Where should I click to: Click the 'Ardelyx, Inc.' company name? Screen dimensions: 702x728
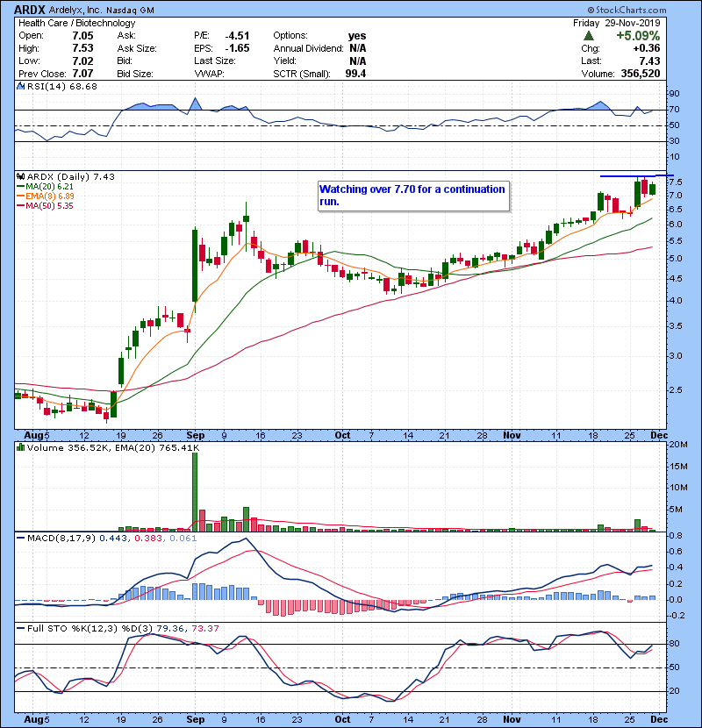click(x=76, y=10)
